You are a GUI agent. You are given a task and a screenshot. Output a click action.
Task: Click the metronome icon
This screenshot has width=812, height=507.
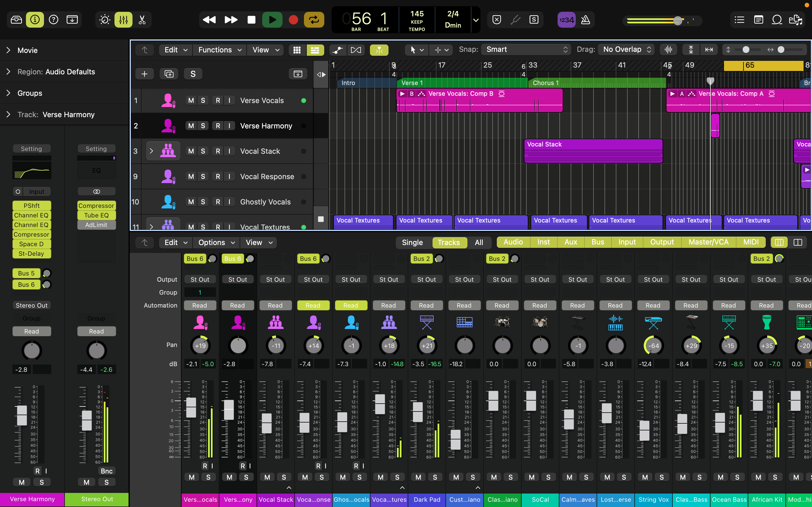click(585, 20)
